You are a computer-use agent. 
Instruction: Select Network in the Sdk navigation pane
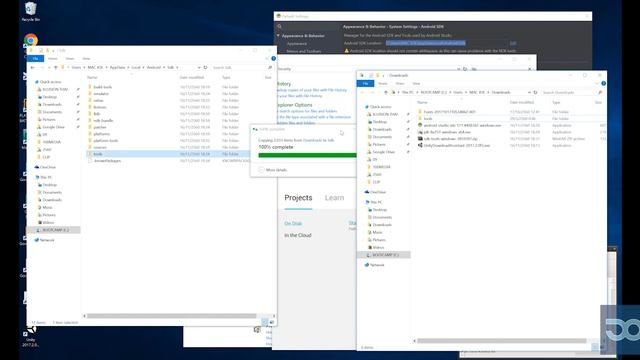[45, 240]
